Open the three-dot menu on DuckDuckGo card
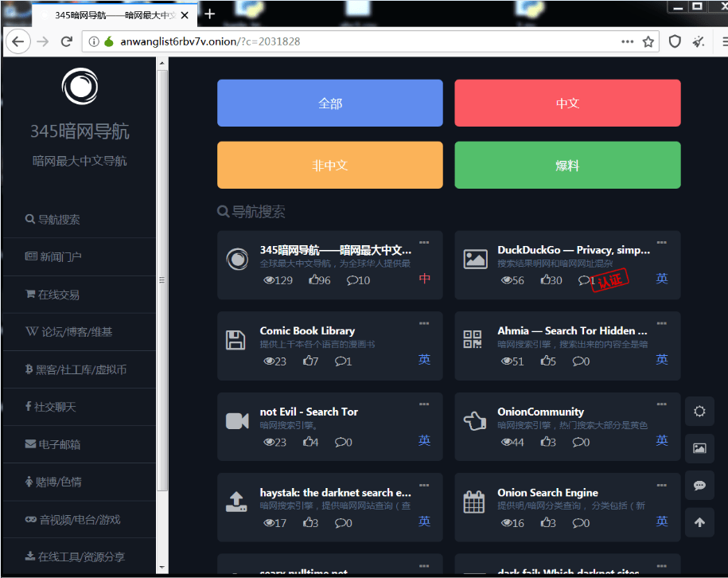Image resolution: width=728 pixels, height=578 pixels. tap(662, 243)
